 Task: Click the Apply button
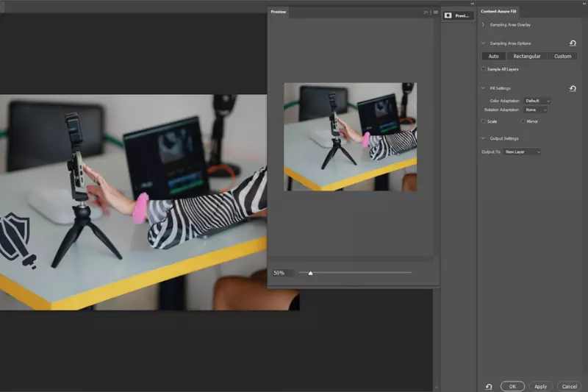click(540, 386)
